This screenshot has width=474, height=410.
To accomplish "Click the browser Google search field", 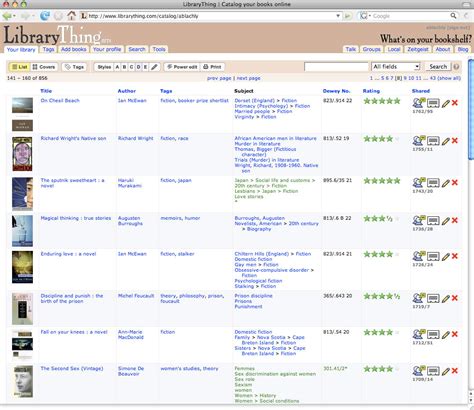I will (x=411, y=16).
